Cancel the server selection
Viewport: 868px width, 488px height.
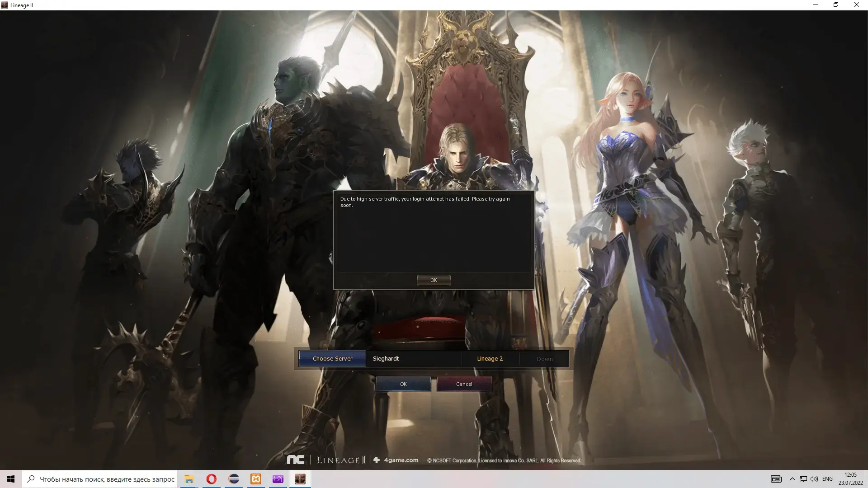pyautogui.click(x=464, y=384)
